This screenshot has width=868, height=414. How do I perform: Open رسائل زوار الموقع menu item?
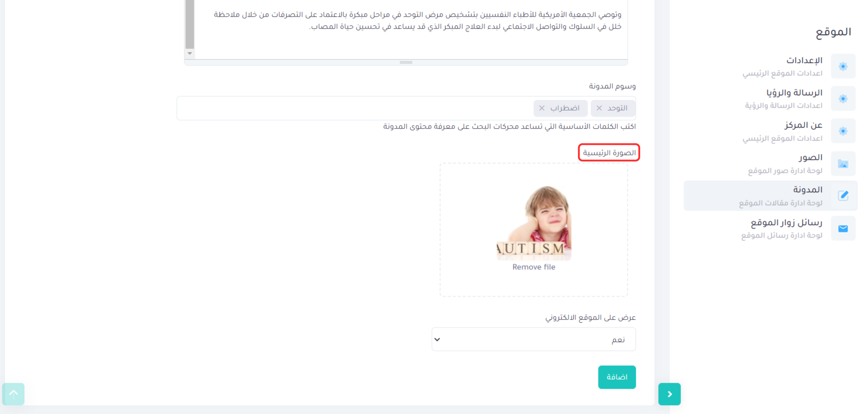coord(770,228)
